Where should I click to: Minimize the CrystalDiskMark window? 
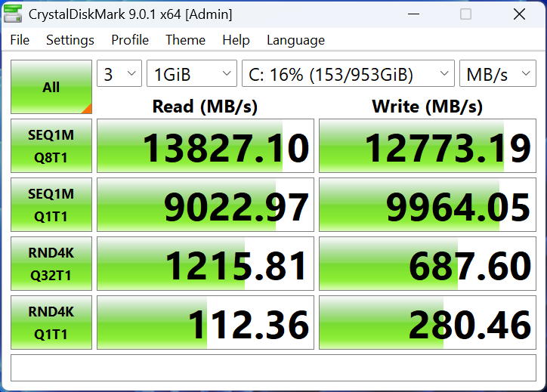point(413,14)
